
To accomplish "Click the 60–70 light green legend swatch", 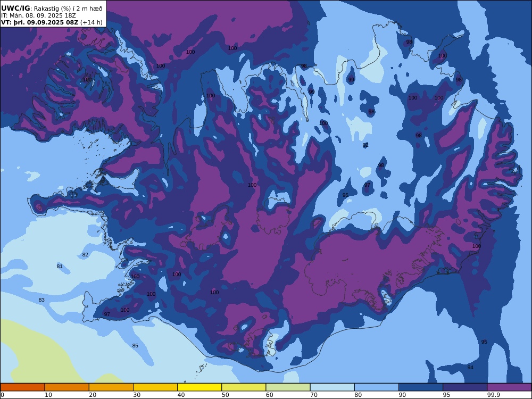I will [288, 387].
